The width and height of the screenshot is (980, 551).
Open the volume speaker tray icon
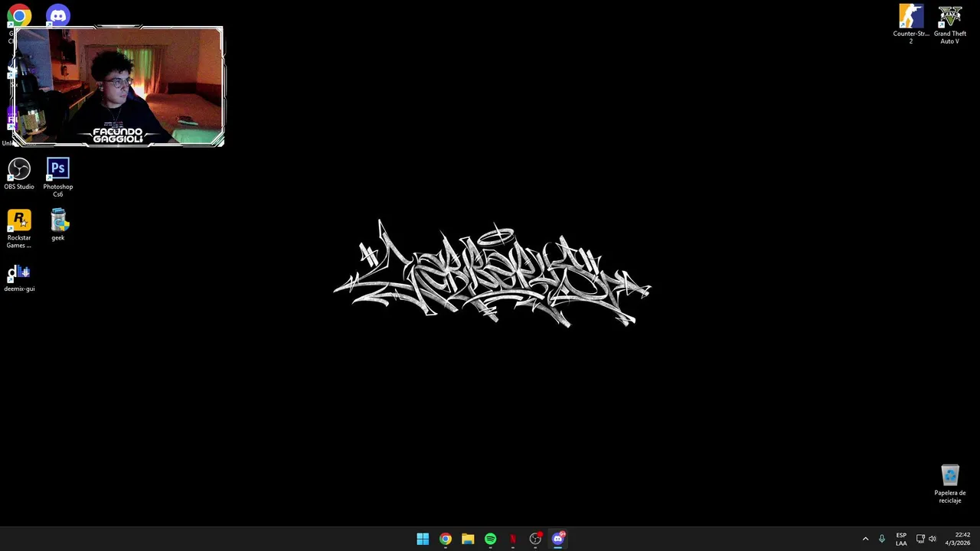click(x=933, y=539)
